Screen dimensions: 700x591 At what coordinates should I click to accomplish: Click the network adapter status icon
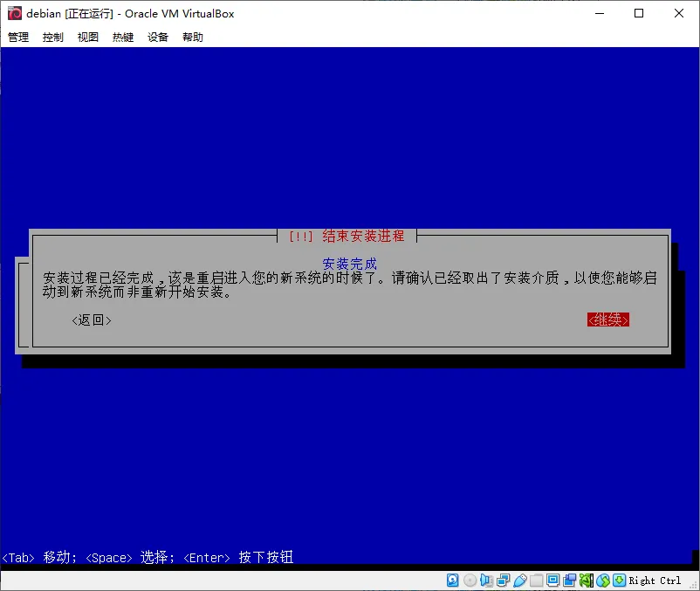(x=503, y=581)
